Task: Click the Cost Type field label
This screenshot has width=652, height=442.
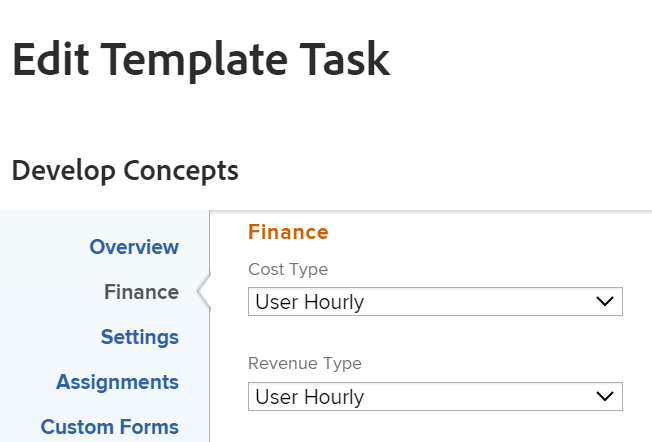Action: [x=288, y=269]
